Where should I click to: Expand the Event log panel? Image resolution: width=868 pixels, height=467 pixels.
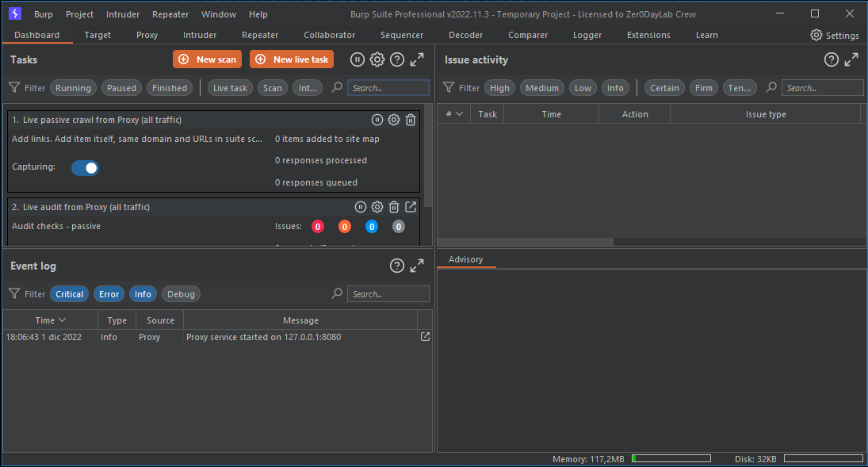click(417, 266)
